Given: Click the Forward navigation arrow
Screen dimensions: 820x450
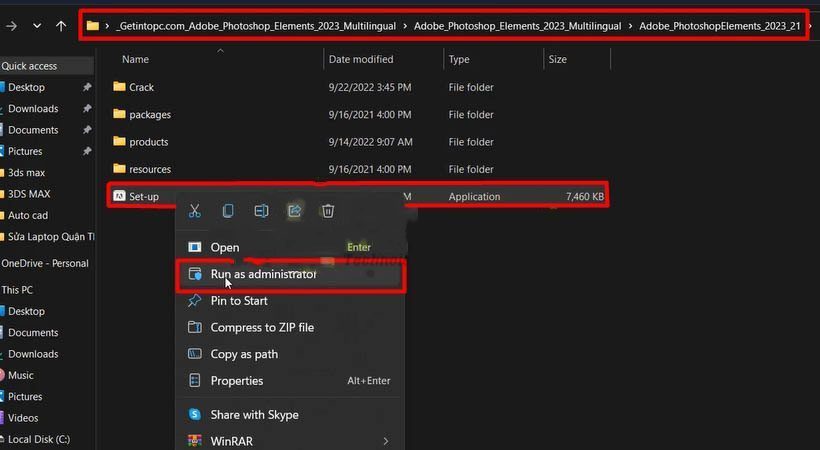Looking at the screenshot, I should 11,26.
